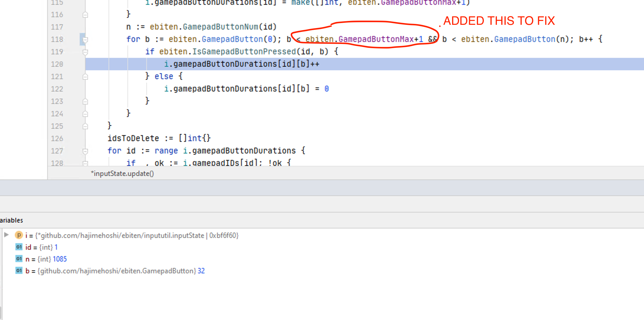Click line number 126 in the gutter
The width and height of the screenshot is (644, 320).
(x=57, y=138)
